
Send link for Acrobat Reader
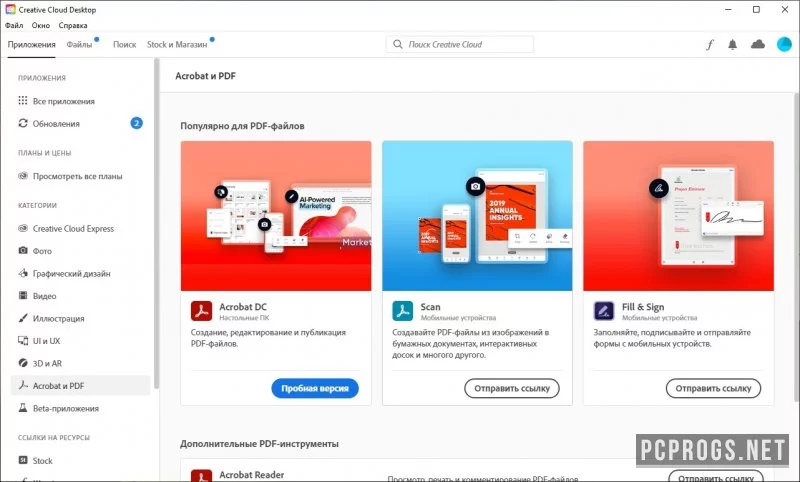(716, 477)
